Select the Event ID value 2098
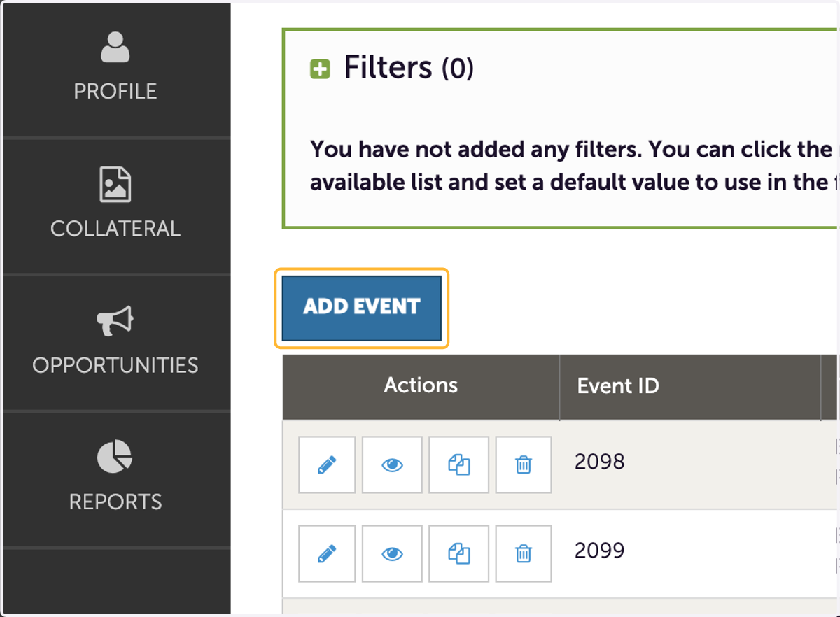Screen dimensions: 840x617 pos(600,462)
